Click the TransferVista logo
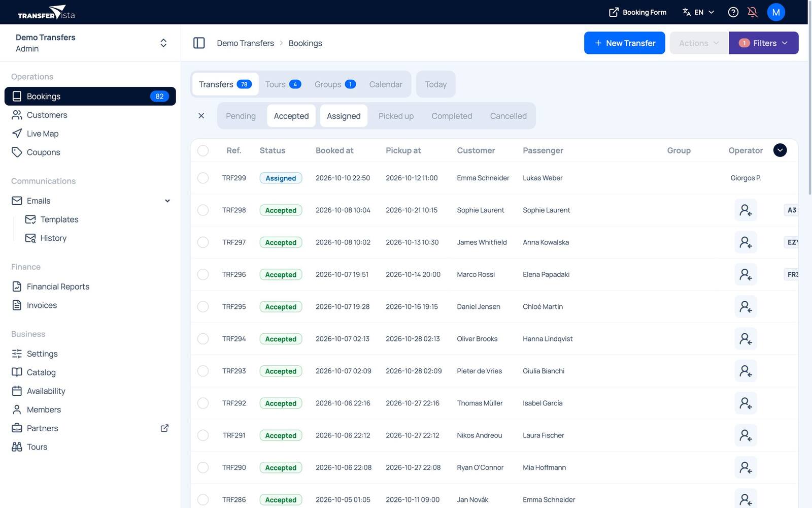 click(x=46, y=12)
